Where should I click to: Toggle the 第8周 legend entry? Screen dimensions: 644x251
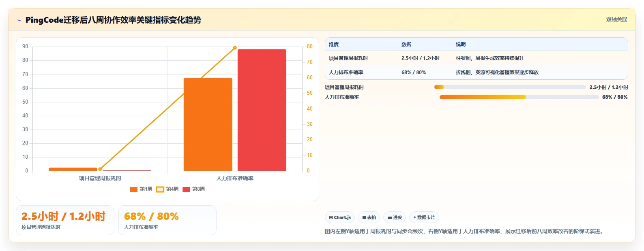pyautogui.click(x=194, y=189)
